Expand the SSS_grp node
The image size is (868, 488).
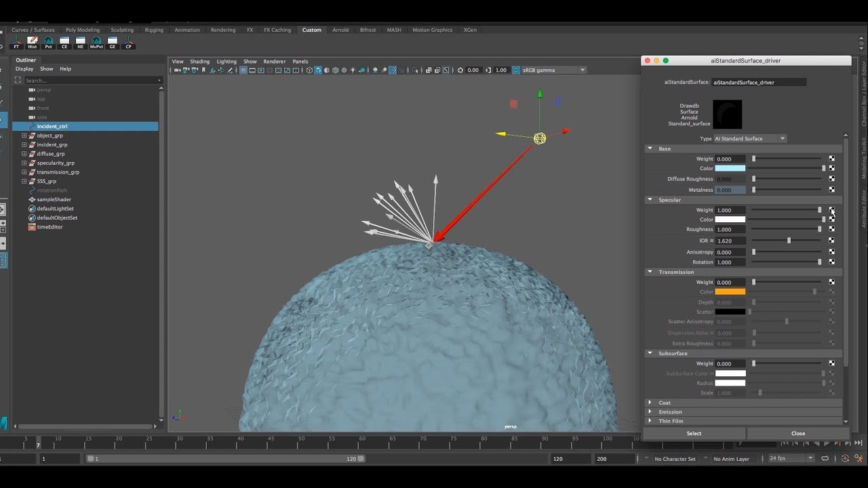[x=24, y=181]
